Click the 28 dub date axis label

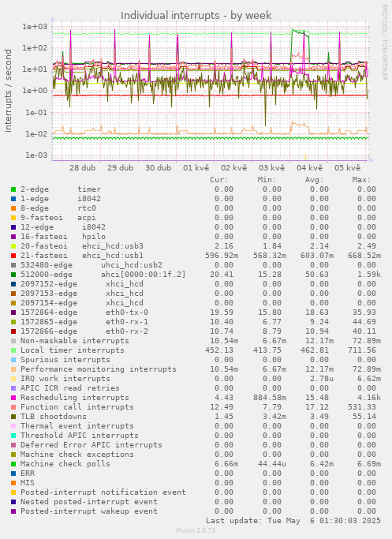(83, 168)
